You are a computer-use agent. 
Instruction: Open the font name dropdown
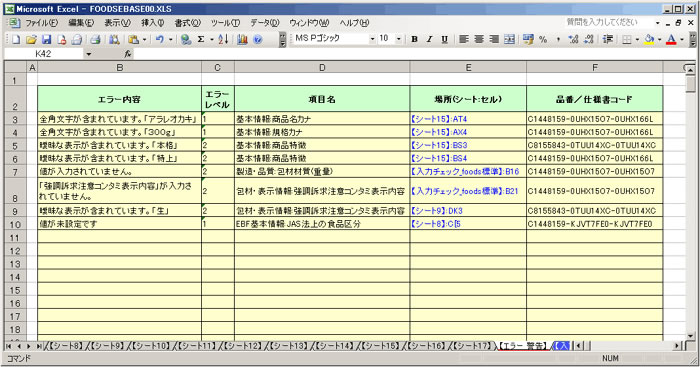click(x=372, y=39)
